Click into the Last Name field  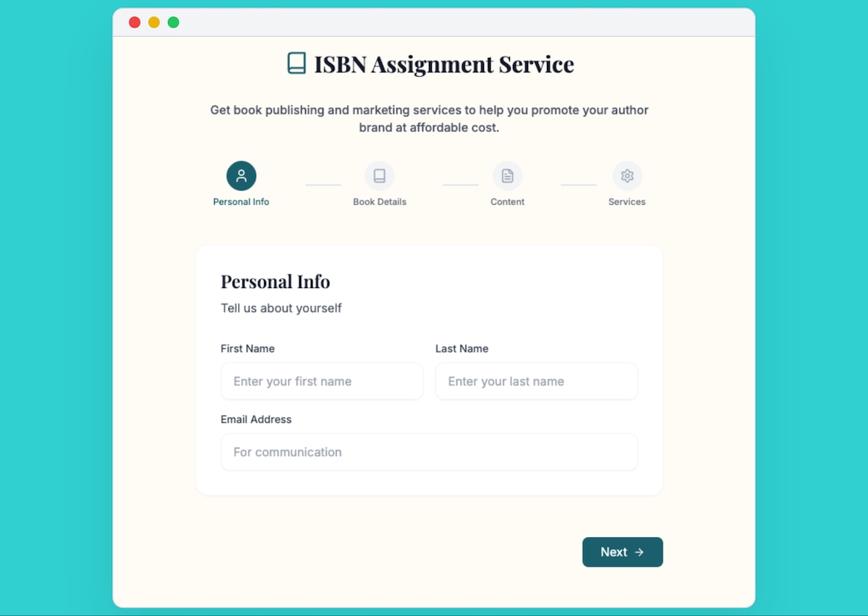coord(536,381)
